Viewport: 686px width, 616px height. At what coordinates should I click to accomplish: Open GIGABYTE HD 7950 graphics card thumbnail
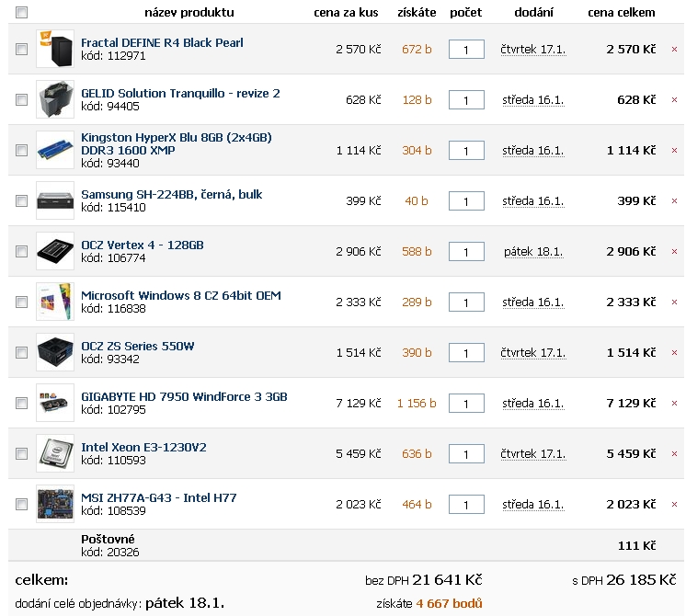[x=55, y=403]
